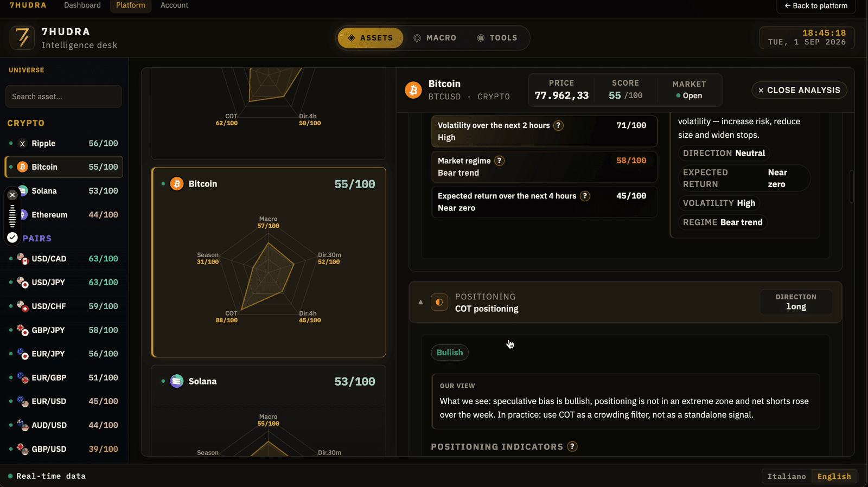Screen dimensions: 868x487
Task: Click the USD/JPY flag pair icon
Action: point(22,283)
